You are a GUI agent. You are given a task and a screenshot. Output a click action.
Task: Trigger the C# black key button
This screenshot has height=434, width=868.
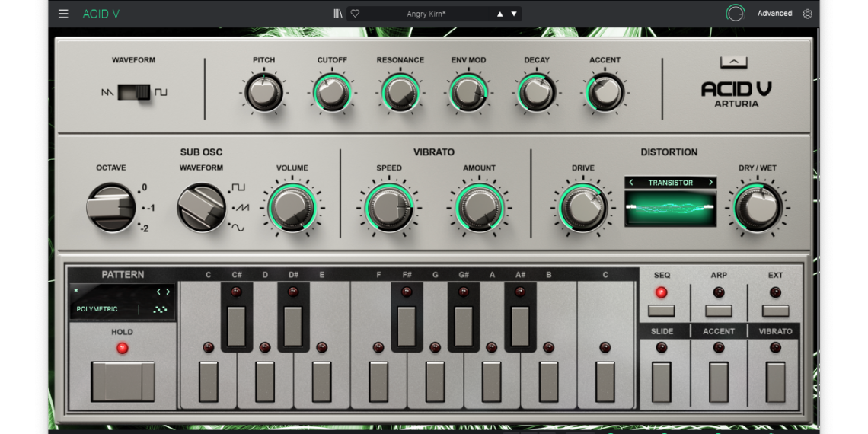(x=236, y=326)
